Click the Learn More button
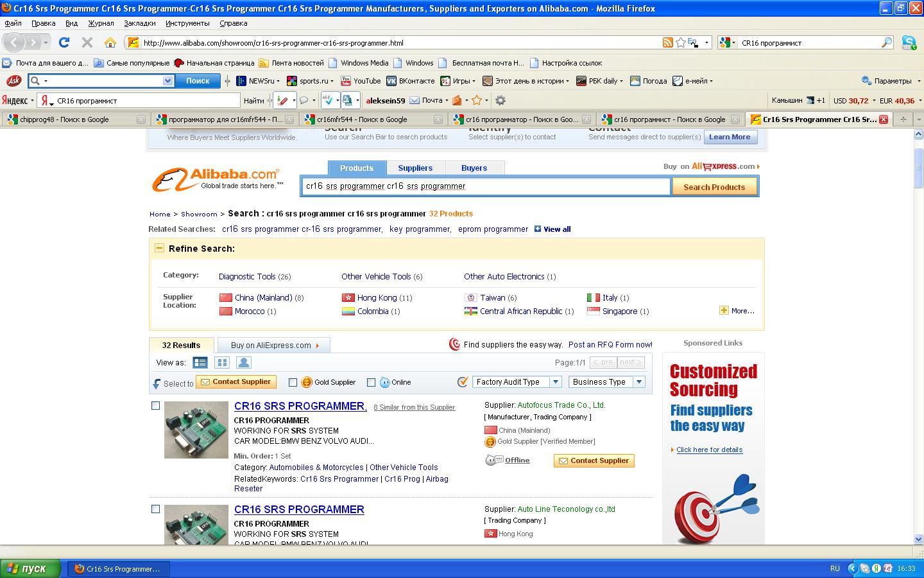924x578 pixels. 729,137
